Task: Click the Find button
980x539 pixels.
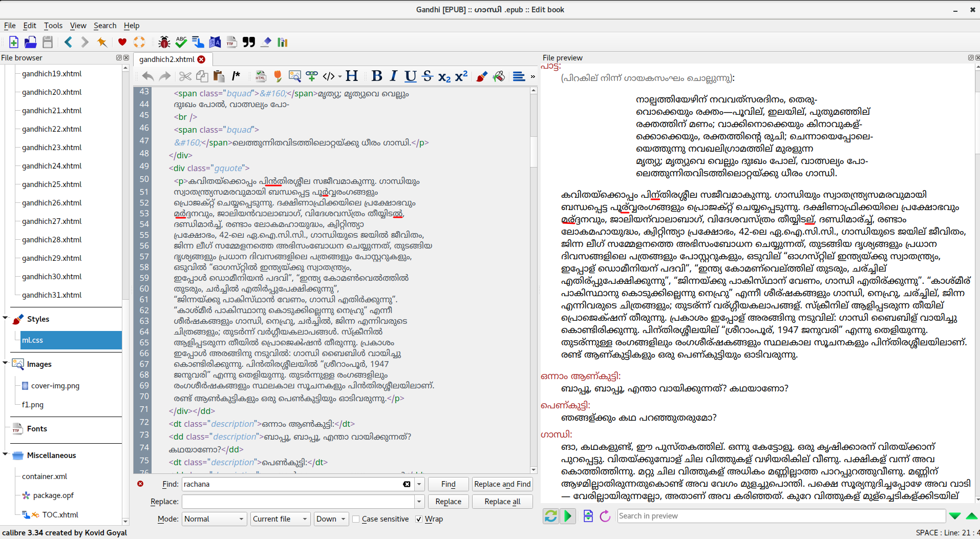Action: (448, 484)
